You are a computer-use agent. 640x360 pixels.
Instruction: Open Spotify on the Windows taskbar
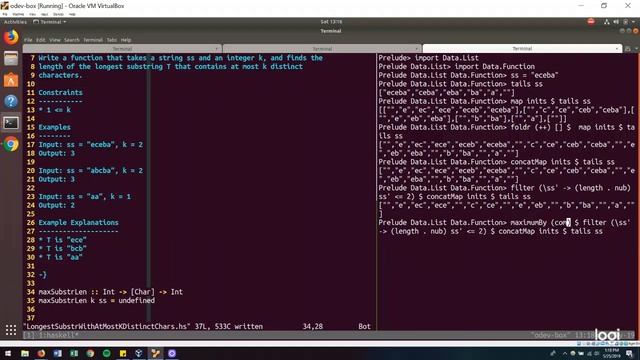coord(107,353)
